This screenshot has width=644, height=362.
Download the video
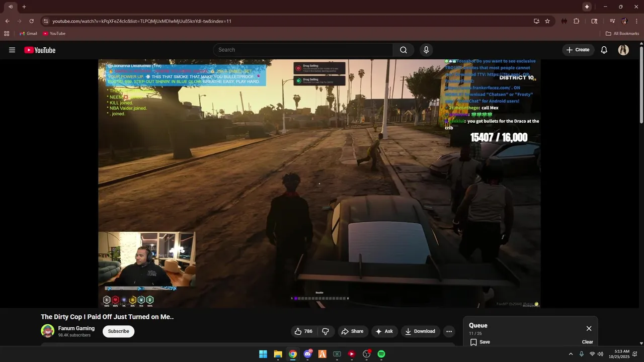(420, 331)
